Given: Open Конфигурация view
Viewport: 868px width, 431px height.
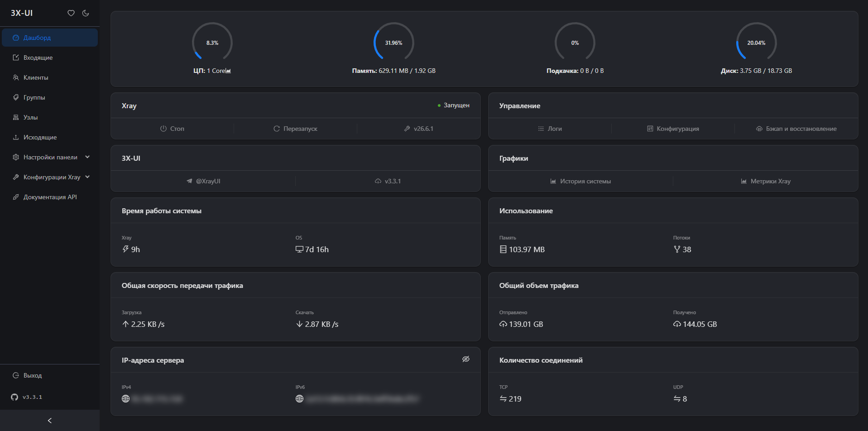Looking at the screenshot, I should click(x=673, y=129).
